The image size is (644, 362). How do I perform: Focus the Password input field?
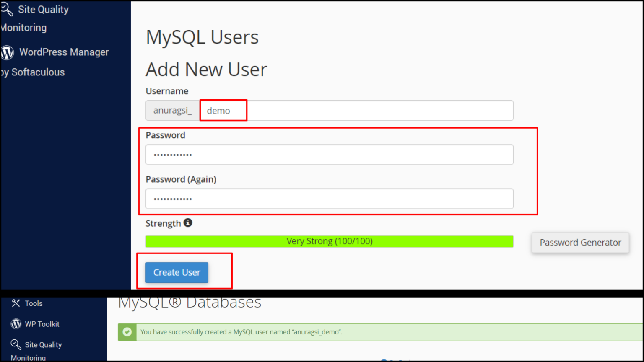tap(329, 155)
